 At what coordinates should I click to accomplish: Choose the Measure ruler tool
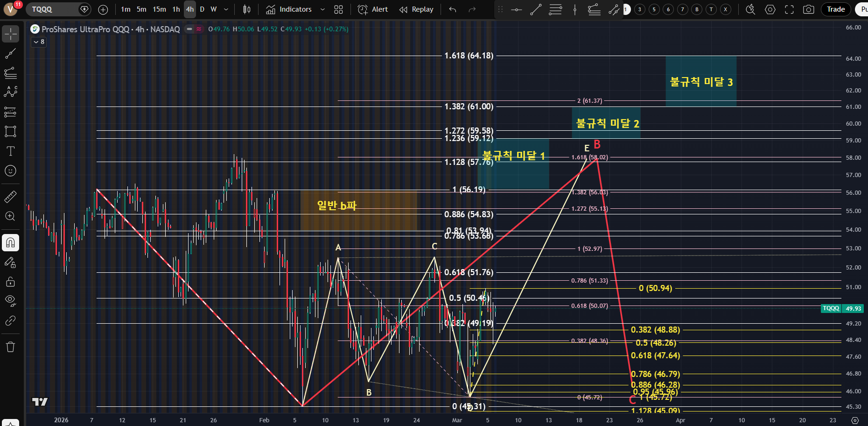click(x=10, y=197)
